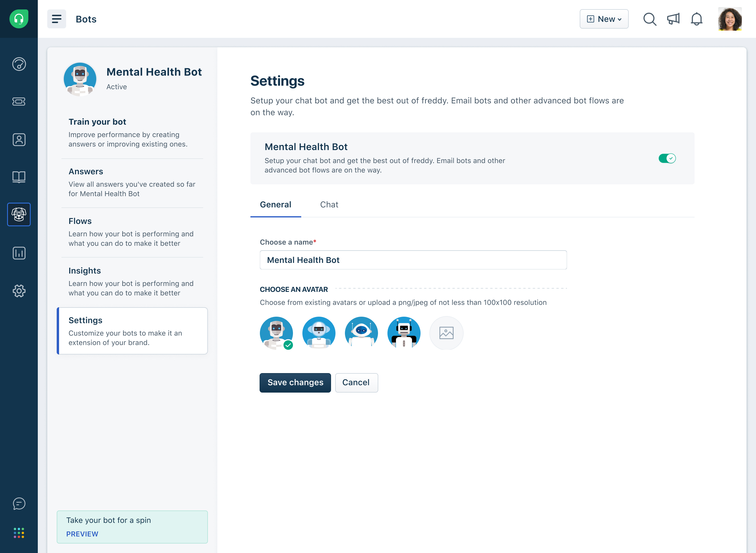This screenshot has height=553, width=756.
Task: Open the New creation dropdown
Action: pyautogui.click(x=604, y=19)
